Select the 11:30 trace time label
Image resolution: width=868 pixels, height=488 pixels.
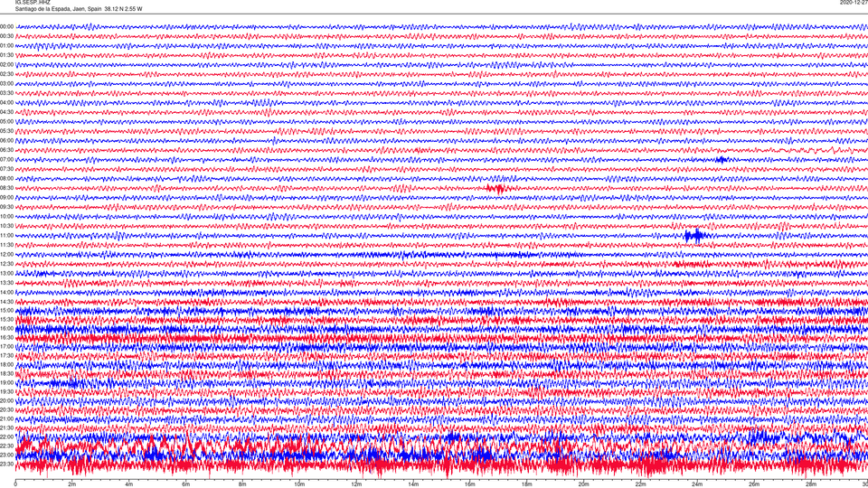[6, 245]
